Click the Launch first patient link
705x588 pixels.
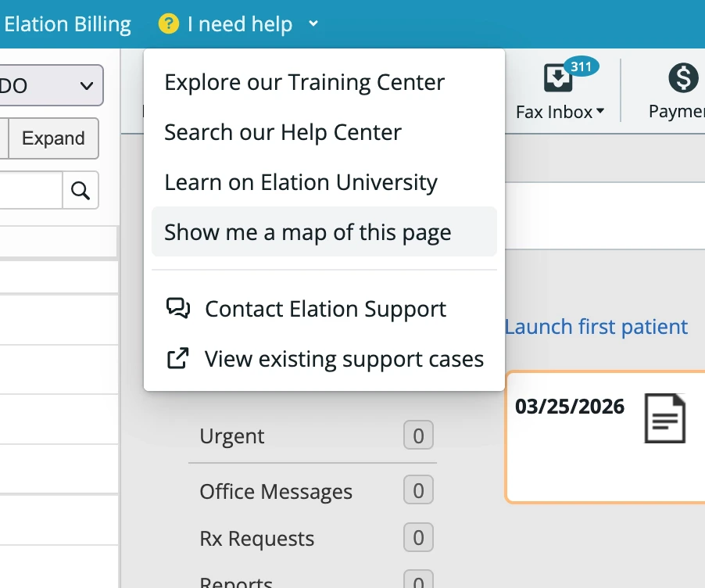coord(596,326)
